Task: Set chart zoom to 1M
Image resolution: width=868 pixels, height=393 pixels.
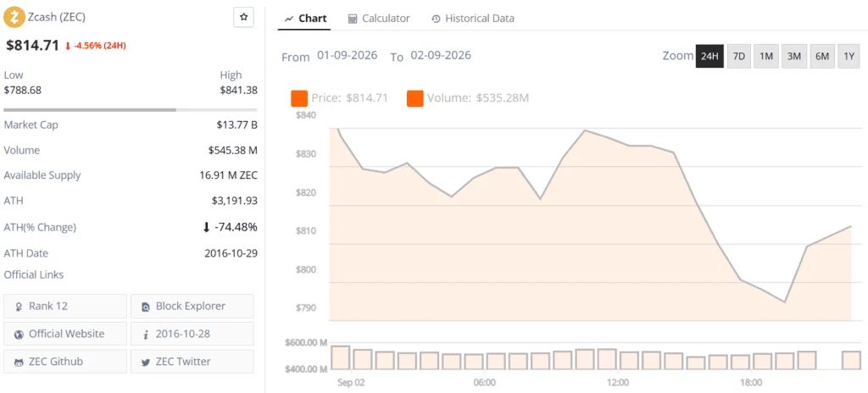Action: [766, 57]
